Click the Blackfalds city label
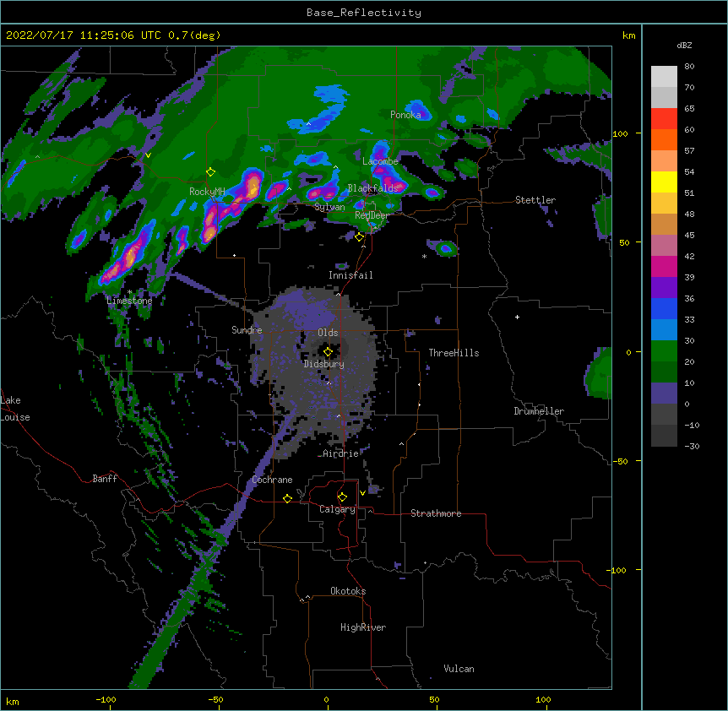 pyautogui.click(x=372, y=188)
